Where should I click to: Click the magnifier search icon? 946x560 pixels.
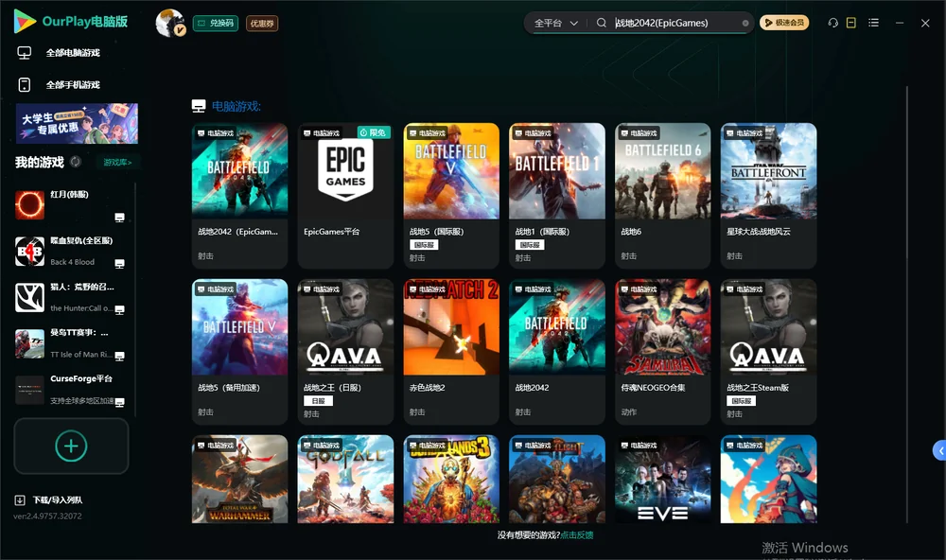tap(602, 23)
